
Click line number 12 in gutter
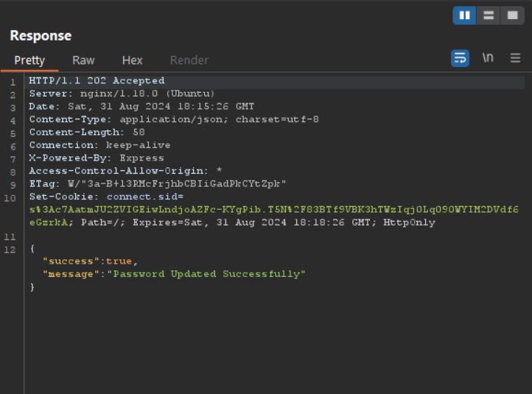10,250
